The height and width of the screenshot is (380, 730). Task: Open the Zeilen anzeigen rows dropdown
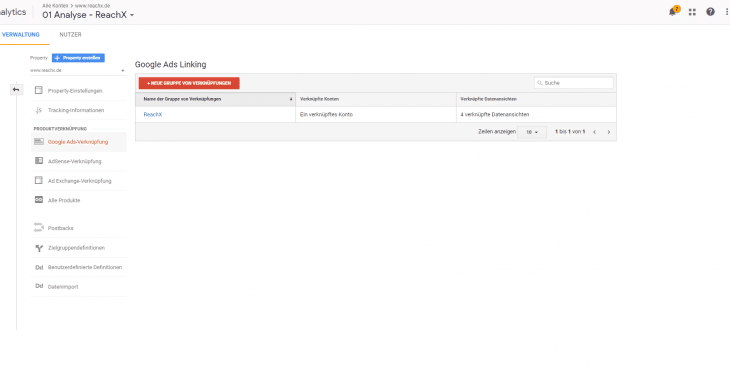click(x=532, y=132)
